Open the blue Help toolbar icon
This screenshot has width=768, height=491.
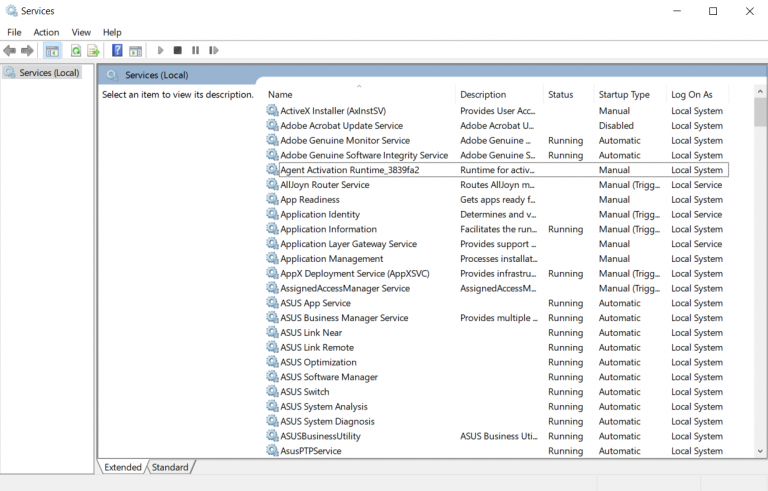coord(117,51)
